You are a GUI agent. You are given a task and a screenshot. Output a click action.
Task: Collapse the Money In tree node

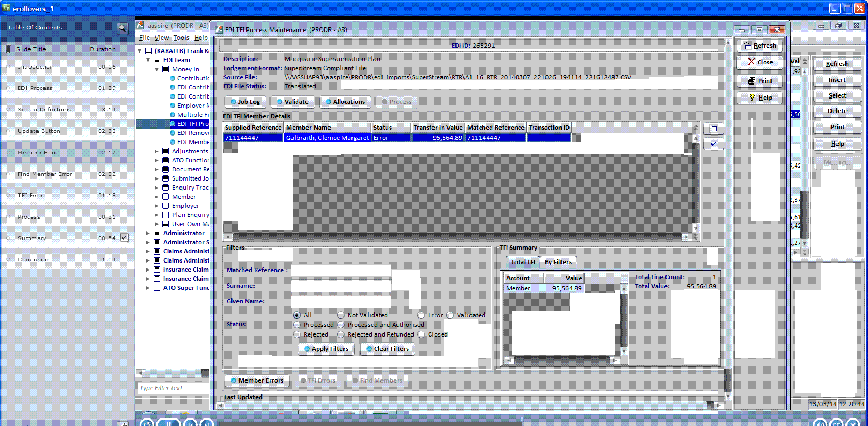coord(157,69)
